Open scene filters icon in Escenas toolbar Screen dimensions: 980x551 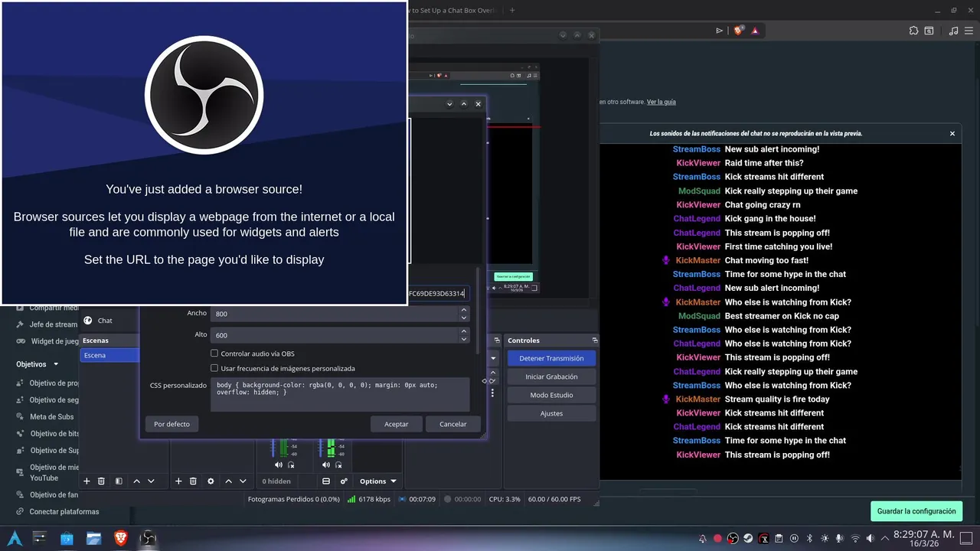(119, 481)
